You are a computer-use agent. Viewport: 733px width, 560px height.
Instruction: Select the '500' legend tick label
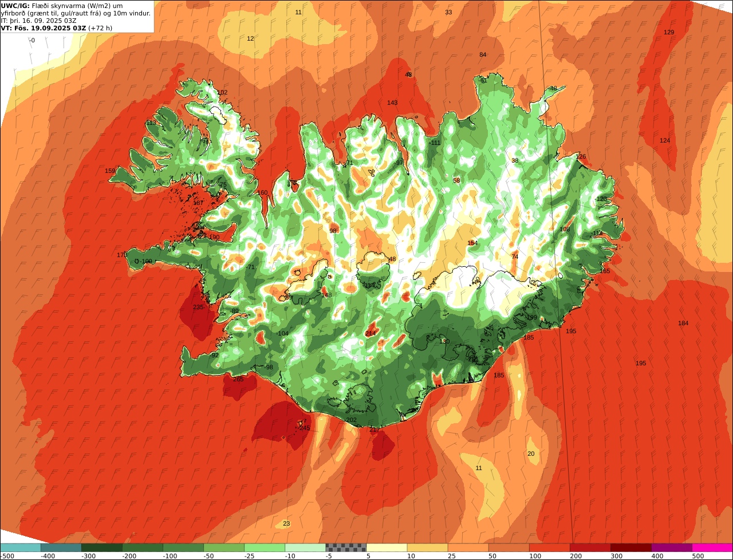click(x=698, y=556)
